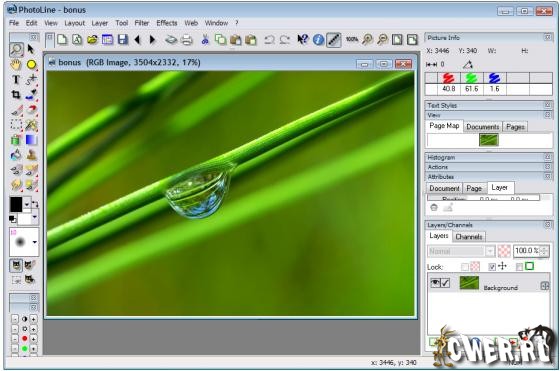Select the Zoom magnifier tool
560x371 pixels.
coord(16,49)
